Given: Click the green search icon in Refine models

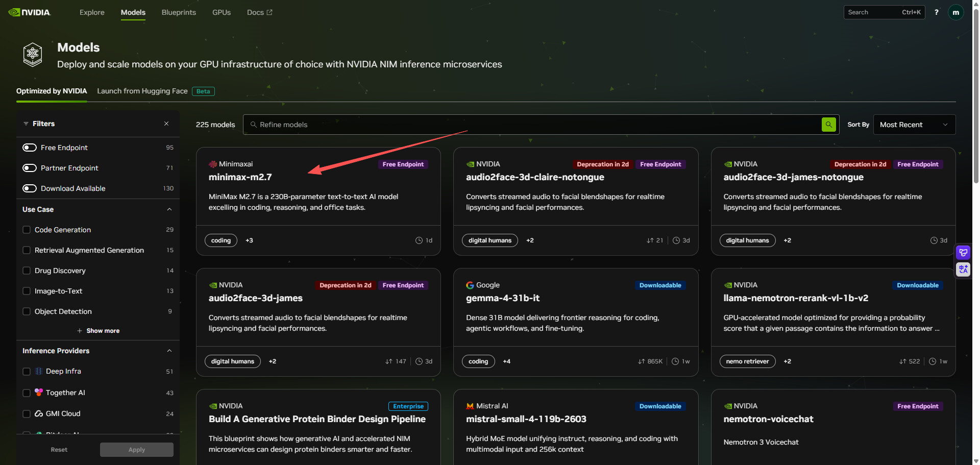Looking at the screenshot, I should click(828, 125).
